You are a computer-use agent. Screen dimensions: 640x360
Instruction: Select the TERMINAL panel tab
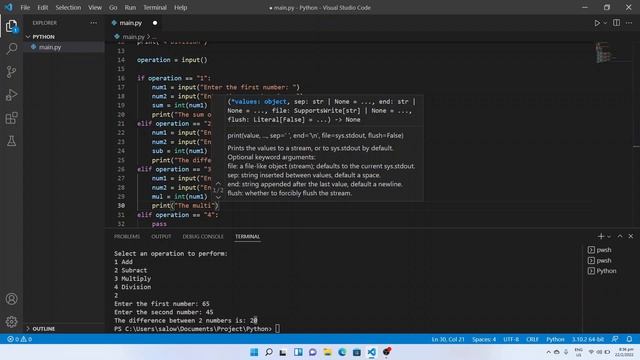(247, 236)
